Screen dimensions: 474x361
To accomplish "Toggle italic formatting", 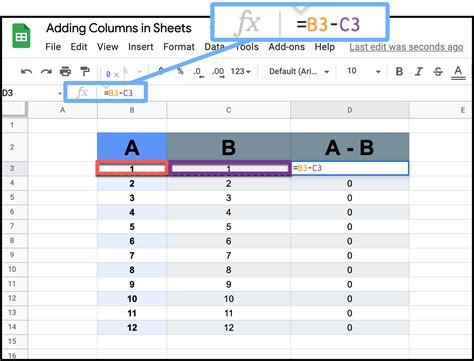I will pos(419,71).
